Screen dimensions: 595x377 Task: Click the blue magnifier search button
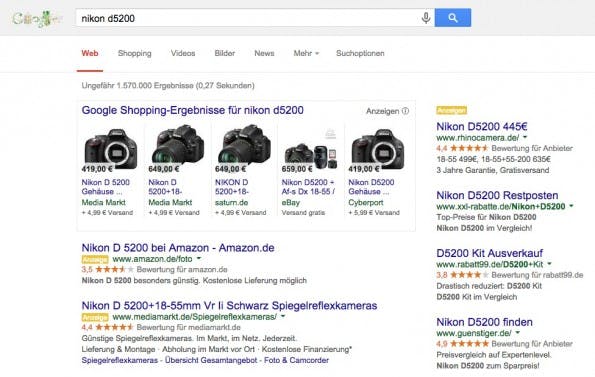(x=453, y=18)
